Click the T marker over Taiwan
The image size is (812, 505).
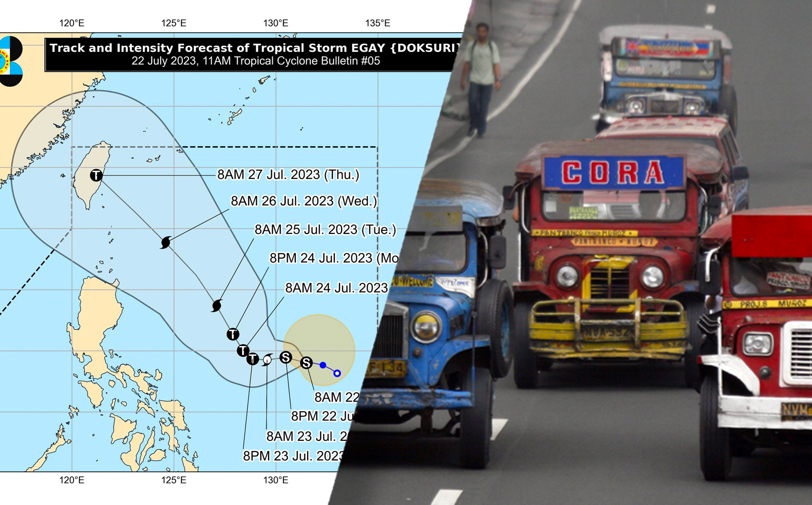[x=96, y=176]
